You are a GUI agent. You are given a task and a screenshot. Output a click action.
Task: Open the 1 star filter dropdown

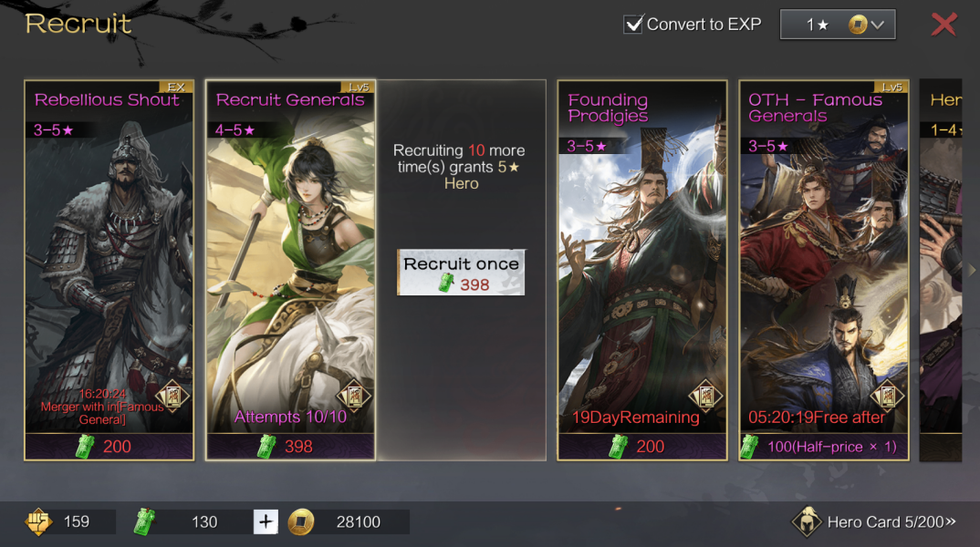(x=838, y=25)
